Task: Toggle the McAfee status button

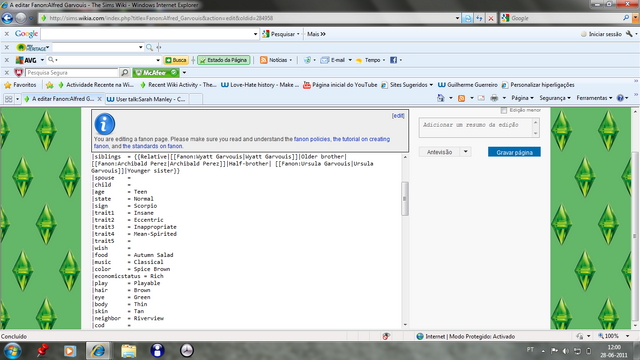Action: pyautogui.click(x=156, y=73)
